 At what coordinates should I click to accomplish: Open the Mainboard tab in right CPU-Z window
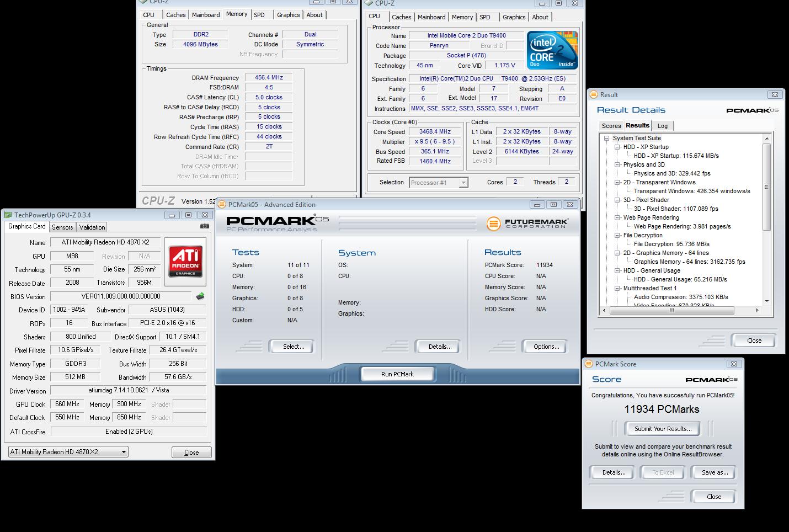point(431,17)
